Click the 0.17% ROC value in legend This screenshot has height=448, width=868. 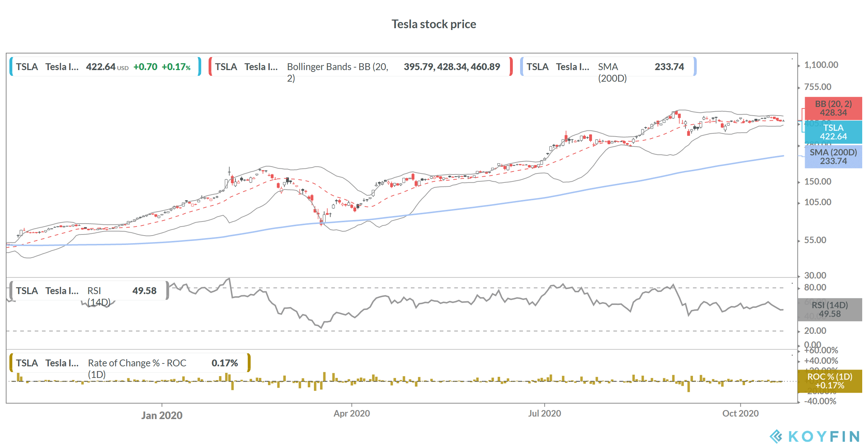(225, 363)
